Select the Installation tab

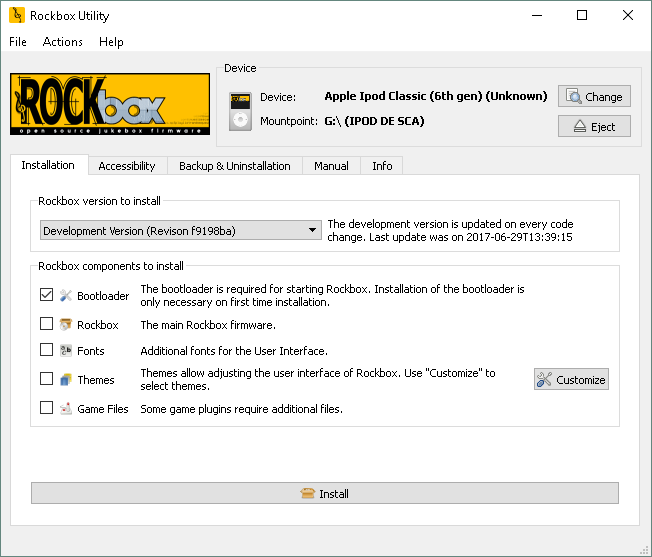[48, 165]
